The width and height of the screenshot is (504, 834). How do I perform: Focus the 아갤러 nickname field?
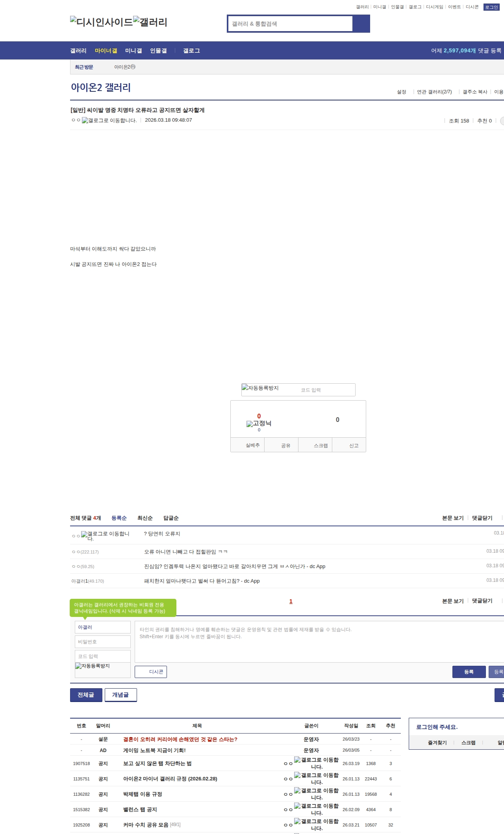click(x=103, y=627)
